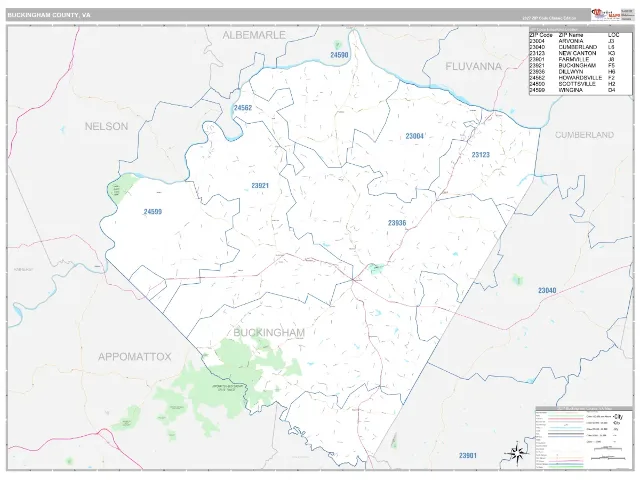Click the blue 24599 ZIP label on the map

(x=153, y=211)
